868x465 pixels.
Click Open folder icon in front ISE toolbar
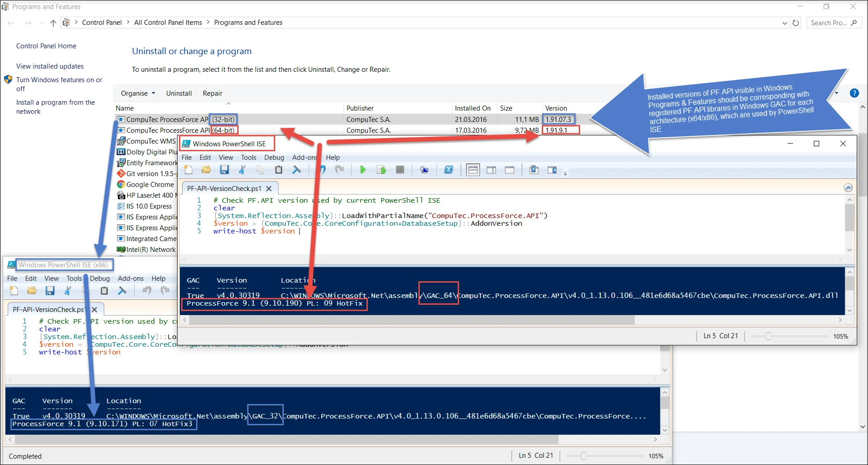click(206, 170)
